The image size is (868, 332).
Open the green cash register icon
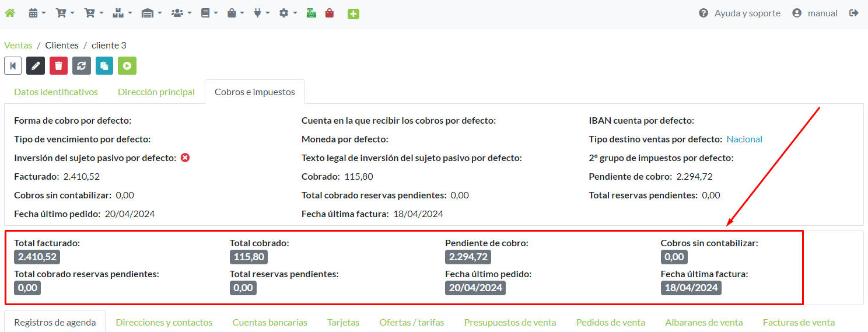(x=311, y=13)
